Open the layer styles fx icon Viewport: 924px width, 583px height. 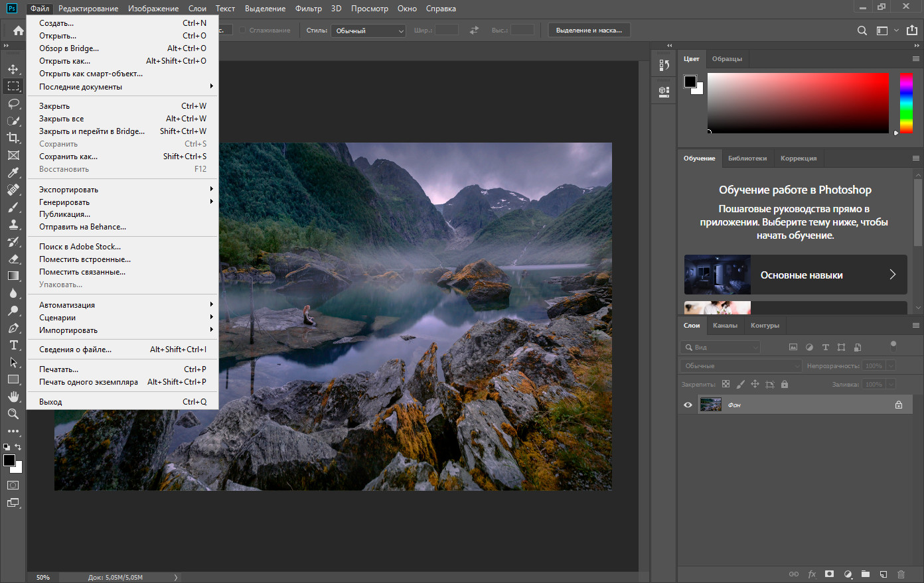point(812,574)
